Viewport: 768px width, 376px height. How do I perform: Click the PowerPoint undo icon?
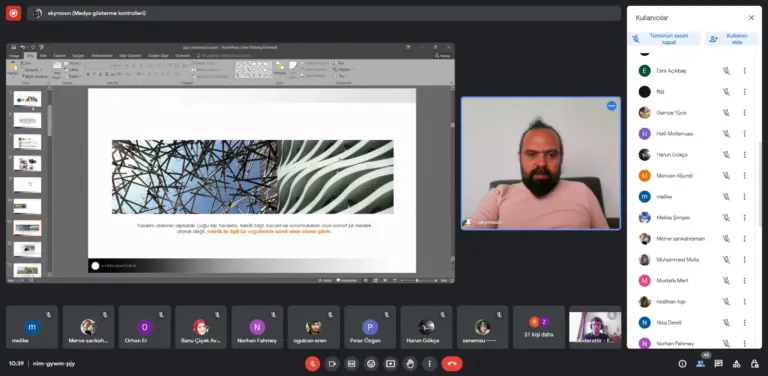pos(23,47)
